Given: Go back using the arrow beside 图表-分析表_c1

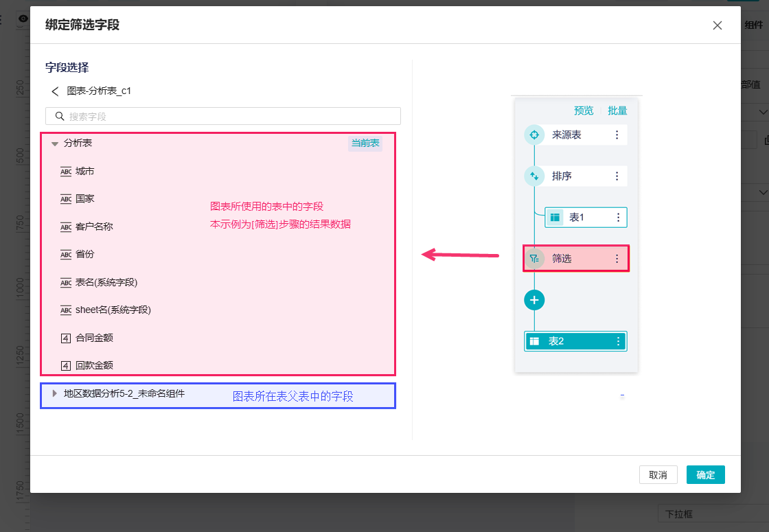Looking at the screenshot, I should point(55,91).
